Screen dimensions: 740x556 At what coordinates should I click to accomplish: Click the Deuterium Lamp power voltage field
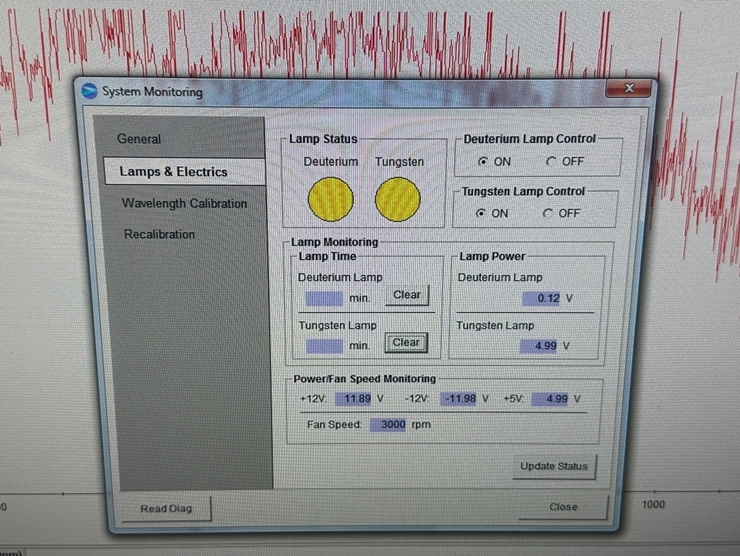541,298
